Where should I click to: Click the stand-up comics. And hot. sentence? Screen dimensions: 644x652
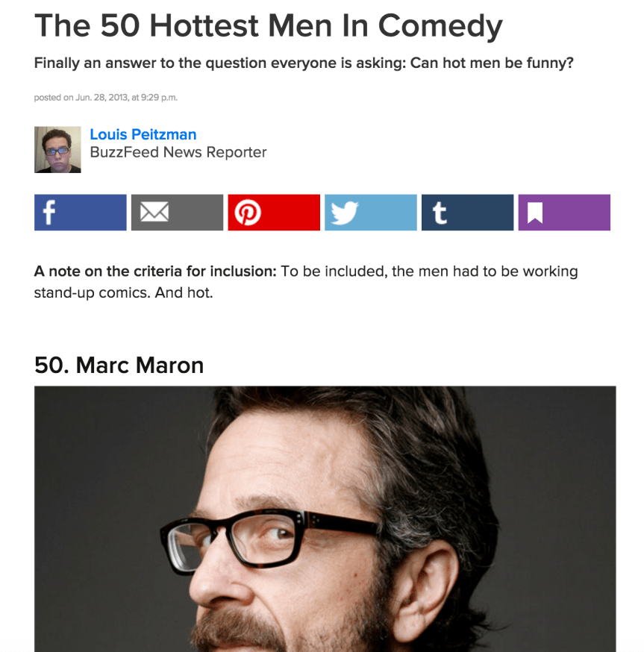coord(123,292)
